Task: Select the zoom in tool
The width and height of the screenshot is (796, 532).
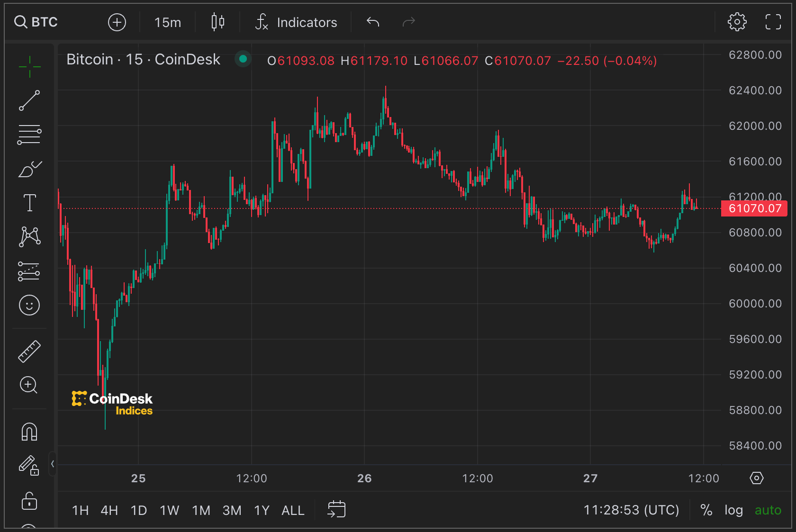Action: click(28, 385)
